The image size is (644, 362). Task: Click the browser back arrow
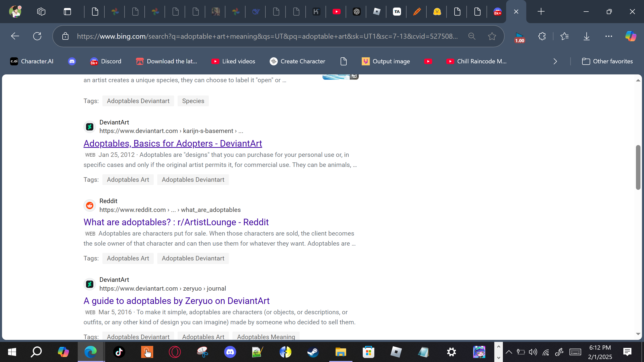point(15,36)
